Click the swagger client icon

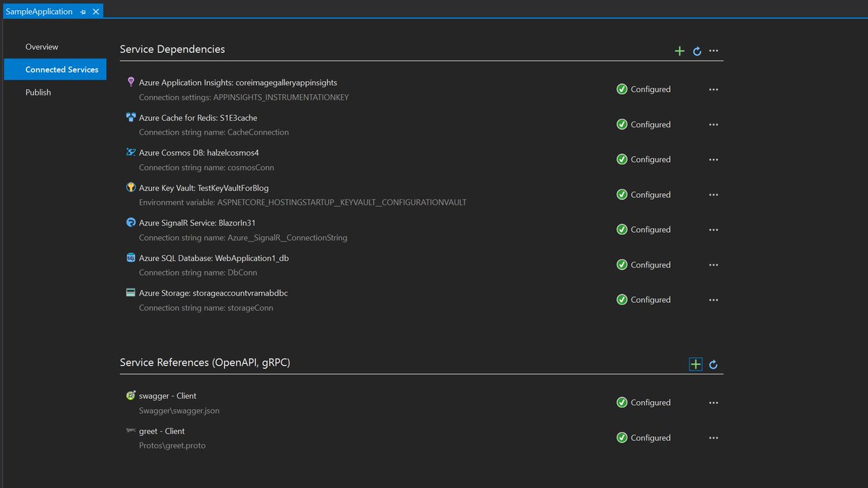pos(131,395)
